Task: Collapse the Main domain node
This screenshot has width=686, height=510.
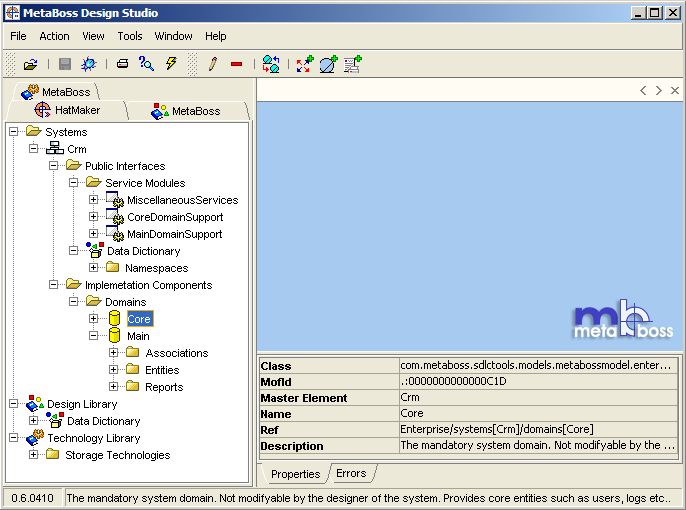Action: click(93, 335)
